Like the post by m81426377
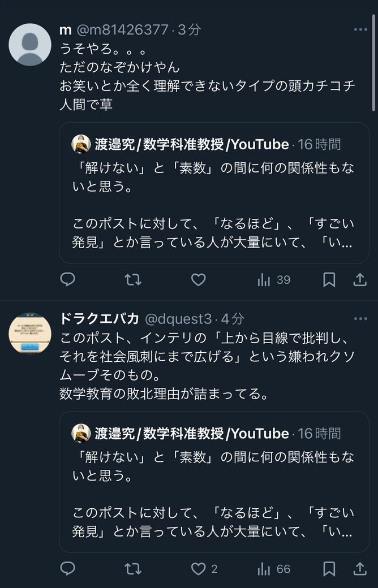This screenshot has width=378, height=588. tap(198, 279)
